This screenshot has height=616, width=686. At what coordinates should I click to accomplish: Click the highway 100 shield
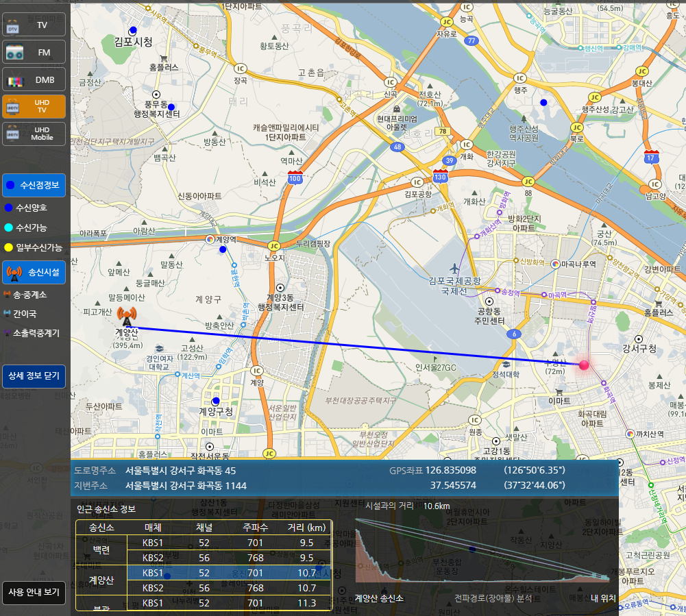coord(295,177)
